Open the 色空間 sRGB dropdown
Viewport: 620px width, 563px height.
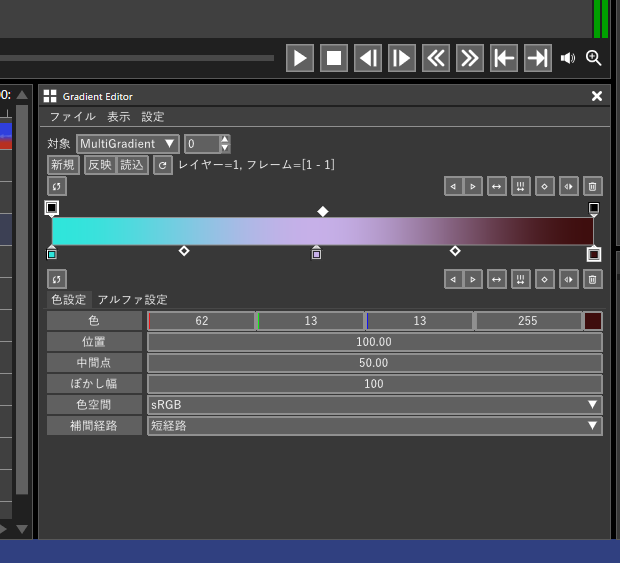[x=374, y=404]
